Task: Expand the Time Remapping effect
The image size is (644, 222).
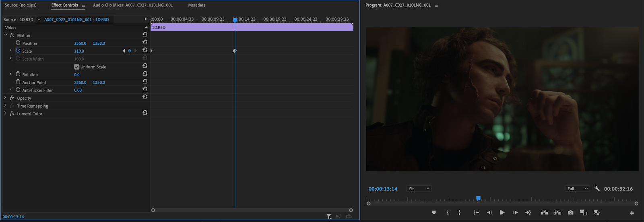Action: tap(5, 105)
